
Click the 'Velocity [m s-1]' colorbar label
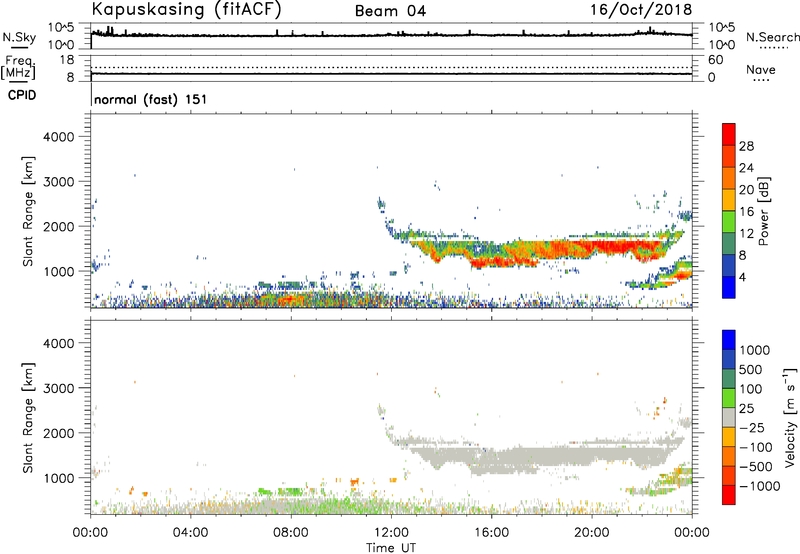coord(790,417)
